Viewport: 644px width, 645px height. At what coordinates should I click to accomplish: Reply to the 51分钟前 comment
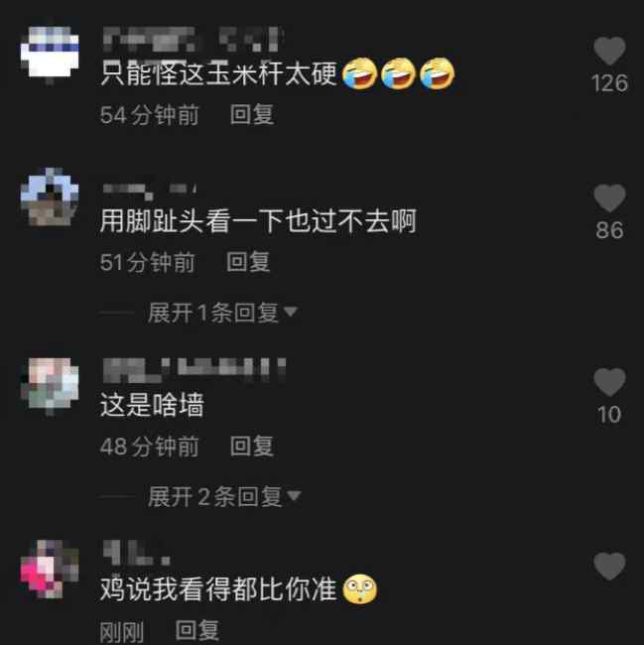248,262
